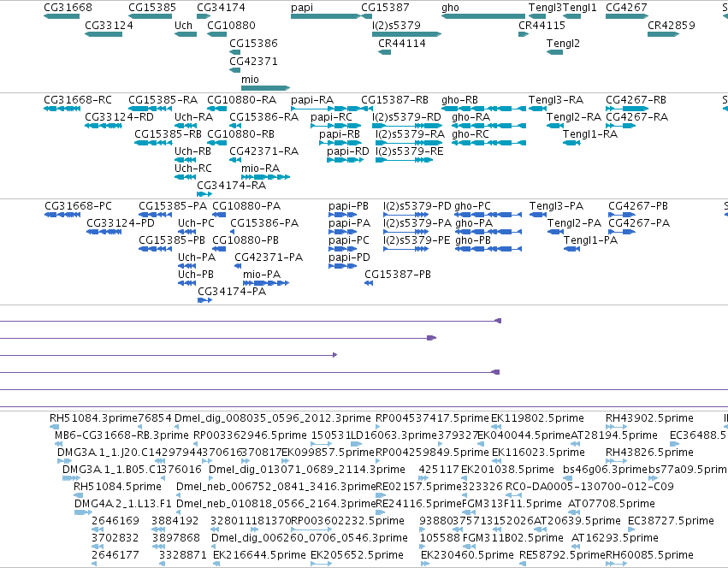Click EST RH43902.5prime
Screen dimensions: 728x568
pyautogui.click(x=617, y=427)
